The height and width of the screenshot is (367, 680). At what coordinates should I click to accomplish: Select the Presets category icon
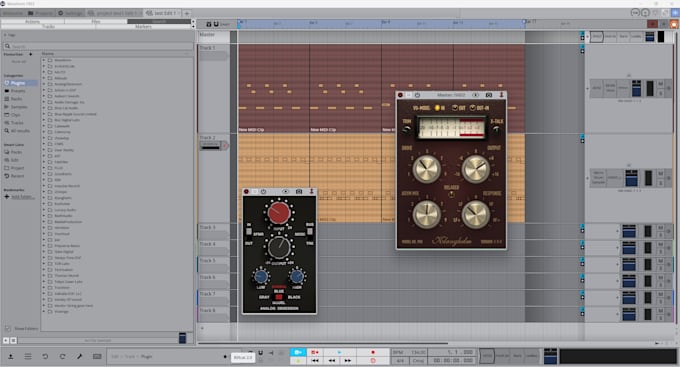(x=7, y=91)
